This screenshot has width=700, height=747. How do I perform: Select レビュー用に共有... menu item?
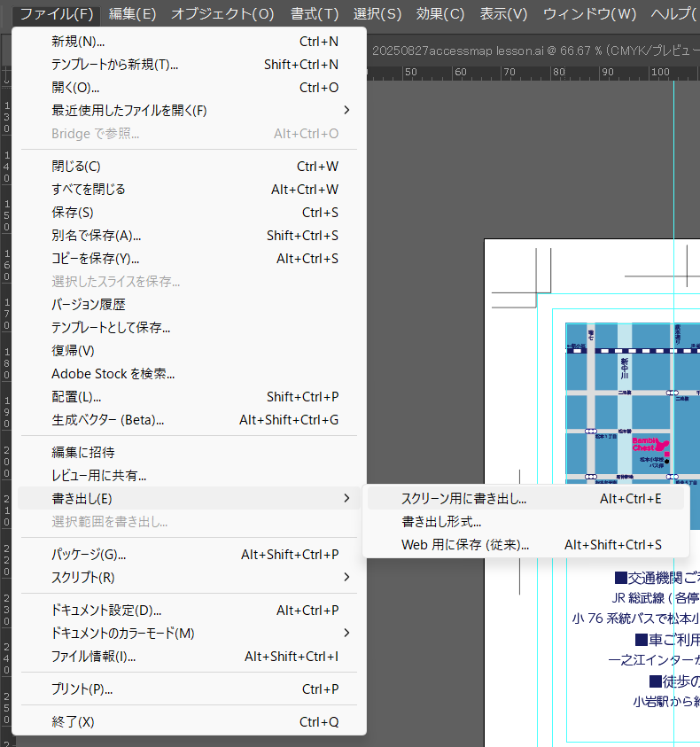pyautogui.click(x=98, y=476)
